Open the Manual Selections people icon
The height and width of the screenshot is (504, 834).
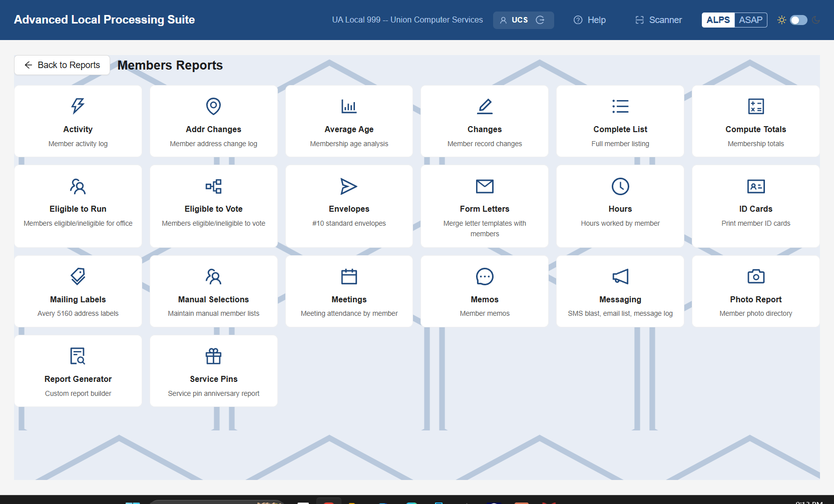213,276
